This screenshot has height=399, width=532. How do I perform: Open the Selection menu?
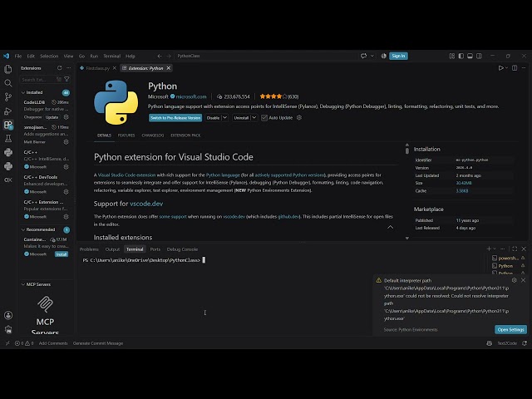point(49,56)
